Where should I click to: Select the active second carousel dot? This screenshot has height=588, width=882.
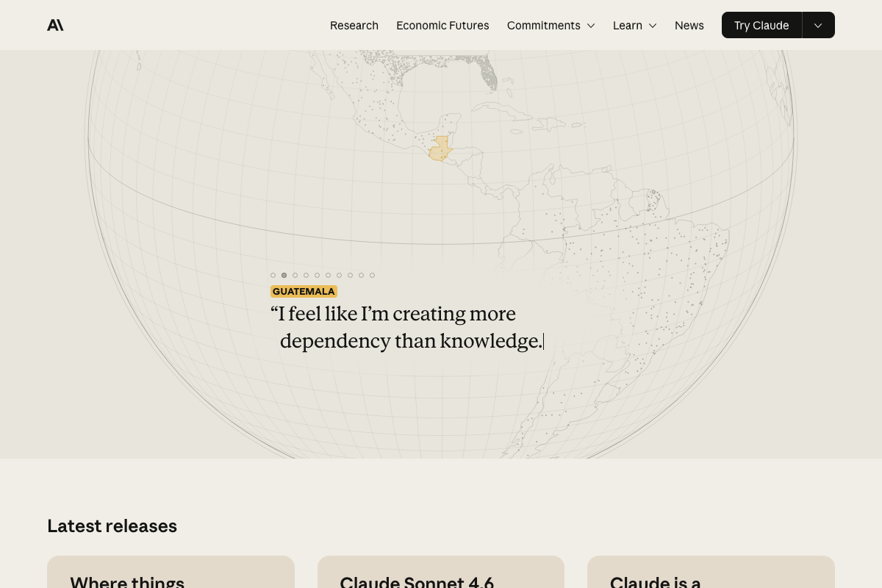pyautogui.click(x=284, y=276)
